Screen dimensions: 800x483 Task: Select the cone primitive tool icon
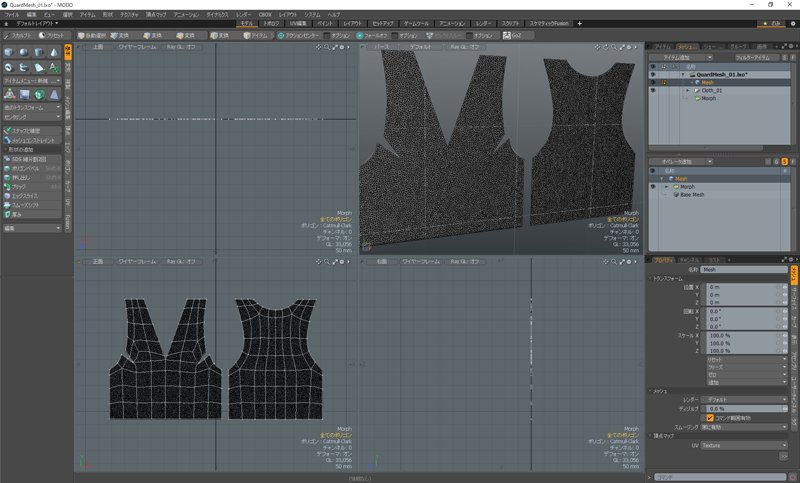[54, 53]
